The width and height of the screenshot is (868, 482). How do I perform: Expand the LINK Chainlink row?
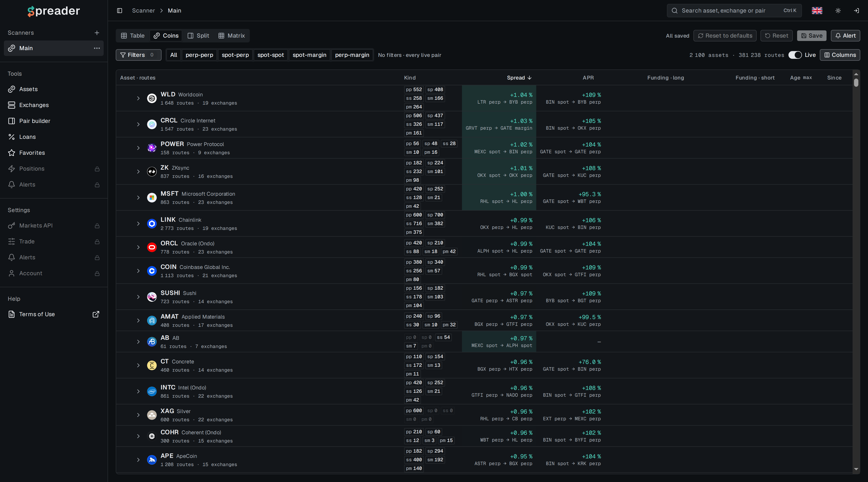(x=138, y=224)
